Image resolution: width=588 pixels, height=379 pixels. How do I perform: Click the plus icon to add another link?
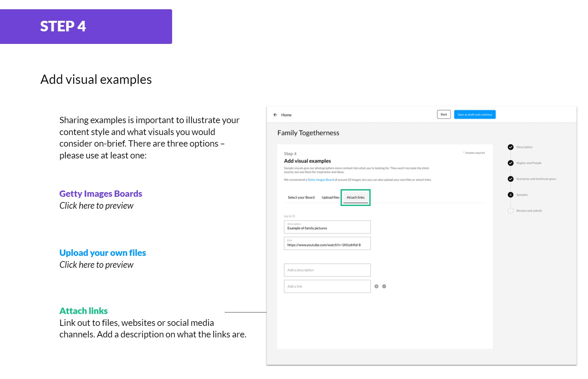(376, 287)
